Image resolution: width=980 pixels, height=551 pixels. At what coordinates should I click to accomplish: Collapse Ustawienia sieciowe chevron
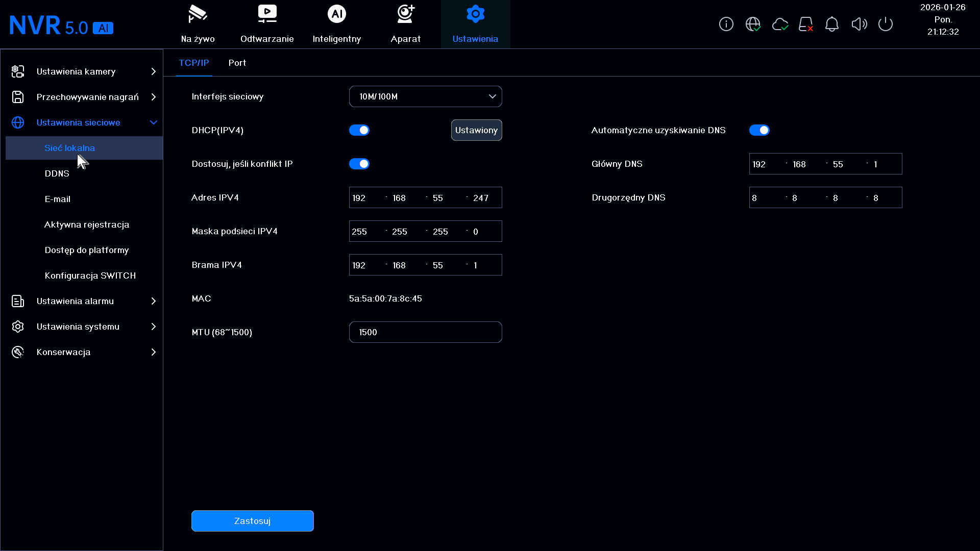[x=153, y=122]
